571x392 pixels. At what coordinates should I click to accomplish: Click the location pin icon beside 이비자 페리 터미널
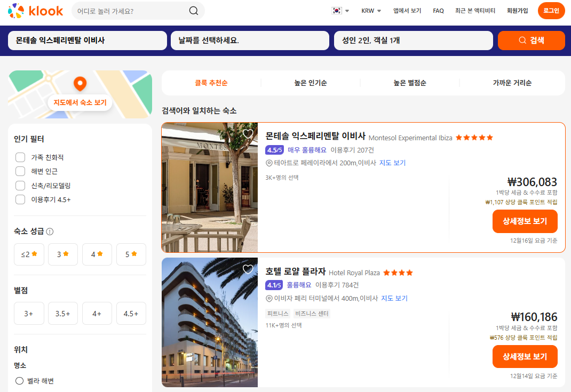pos(269,299)
